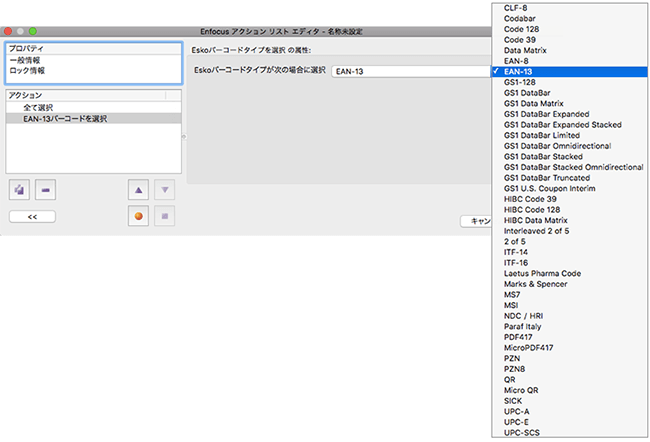Click the stop square button
The width and height of the screenshot is (650, 442).
click(165, 216)
